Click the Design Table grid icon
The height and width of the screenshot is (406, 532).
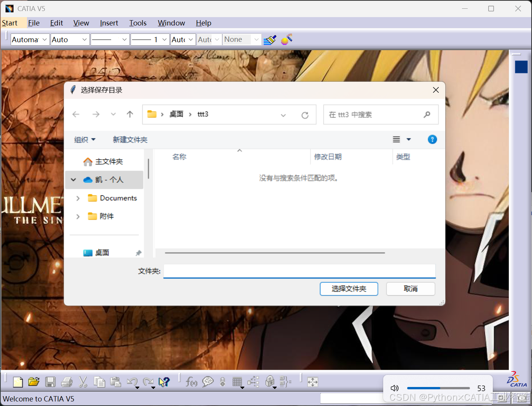click(x=237, y=382)
